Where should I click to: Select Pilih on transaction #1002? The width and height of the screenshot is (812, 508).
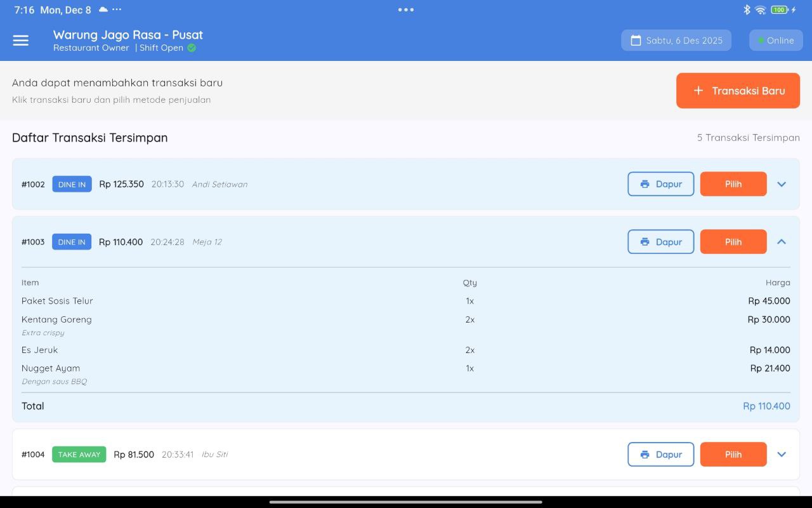[x=733, y=184]
